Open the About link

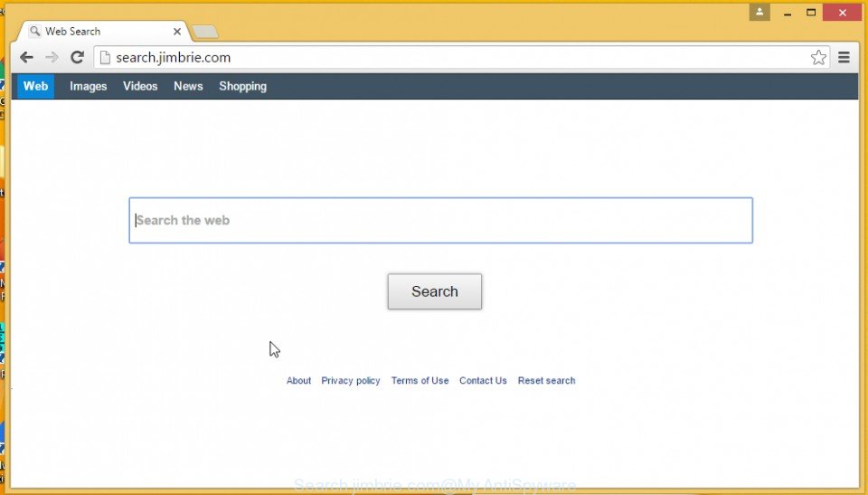298,381
